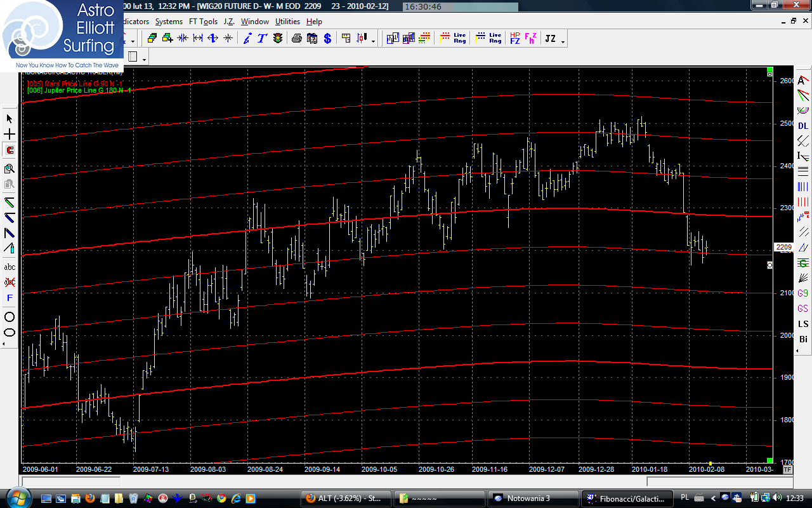Toggle the red magnet snap tool
The image size is (812, 508).
10,150
